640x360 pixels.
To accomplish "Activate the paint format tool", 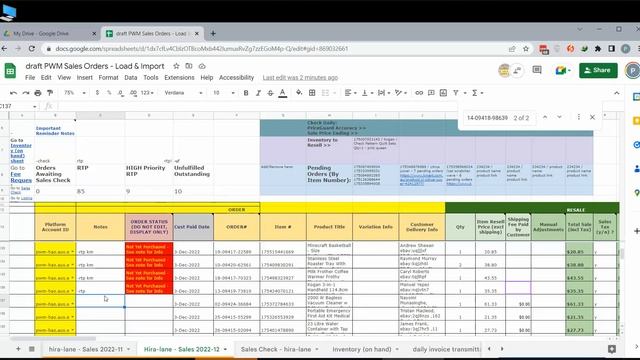I will coord(50,93).
